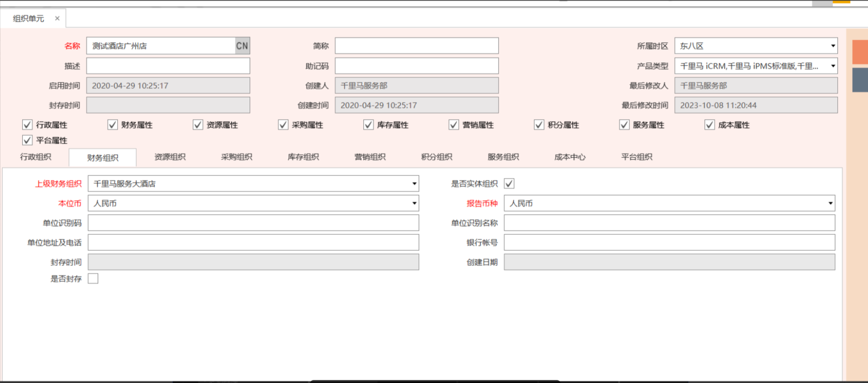Open the 成本中心 tab
The image size is (868, 383).
tap(570, 157)
